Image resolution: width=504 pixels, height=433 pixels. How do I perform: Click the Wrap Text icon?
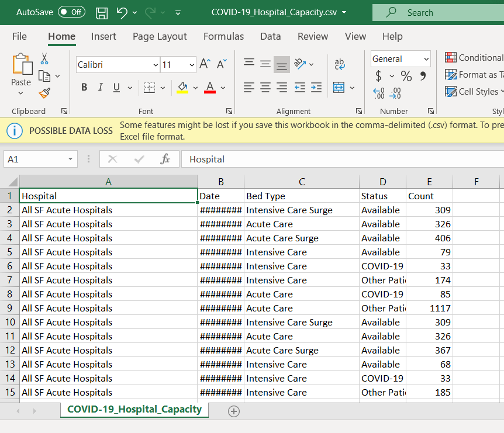tap(340, 64)
